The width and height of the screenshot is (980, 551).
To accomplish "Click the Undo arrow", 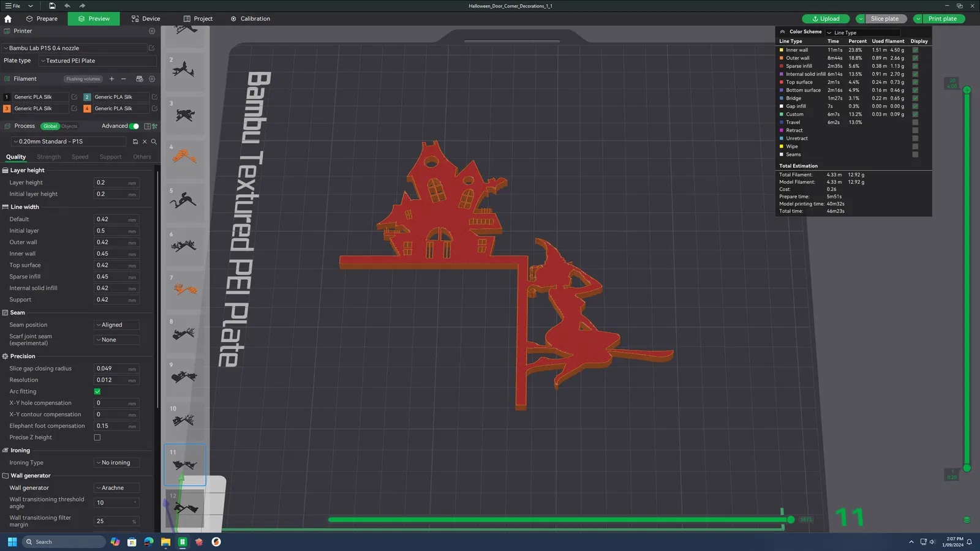I will [67, 6].
